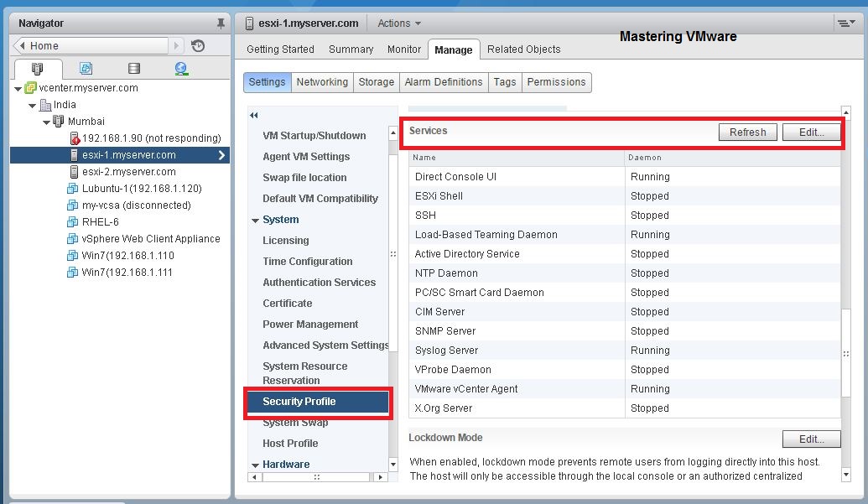Collapse the Hardware settings section
This screenshot has width=868, height=504.
pos(255,465)
